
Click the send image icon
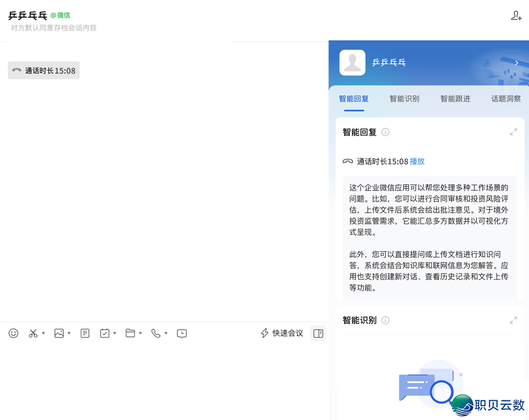click(59, 333)
